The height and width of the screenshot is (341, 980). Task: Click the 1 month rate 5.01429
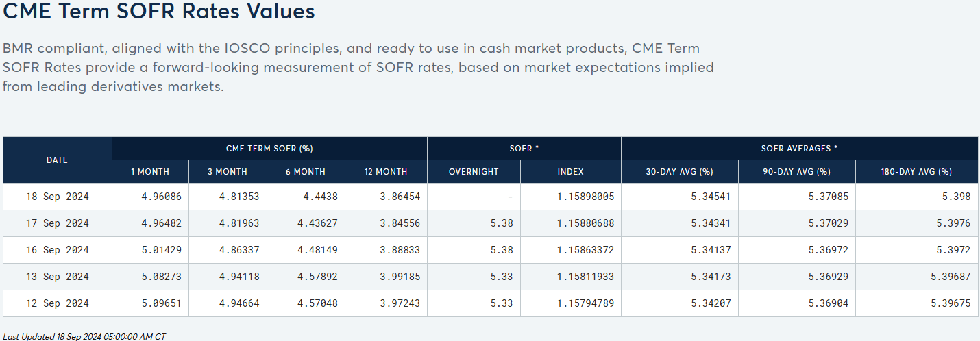(161, 250)
